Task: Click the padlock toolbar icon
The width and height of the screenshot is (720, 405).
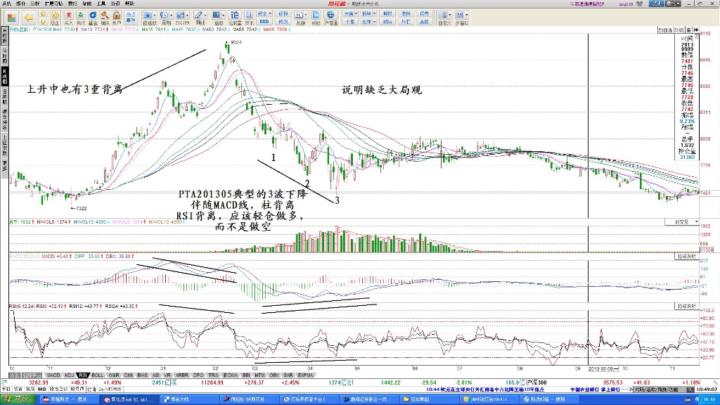Action: [117, 16]
